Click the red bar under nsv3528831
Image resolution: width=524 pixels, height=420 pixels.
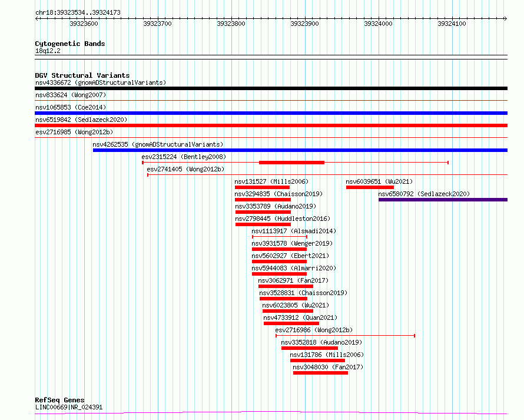[283, 299]
